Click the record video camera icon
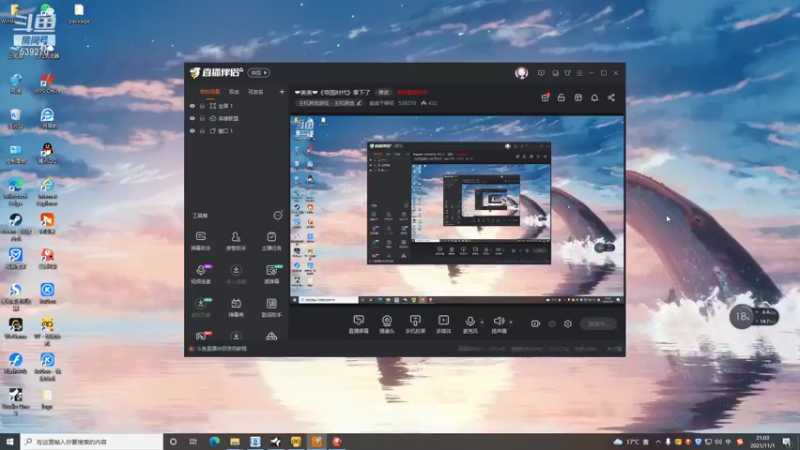800x450 pixels. [x=535, y=323]
